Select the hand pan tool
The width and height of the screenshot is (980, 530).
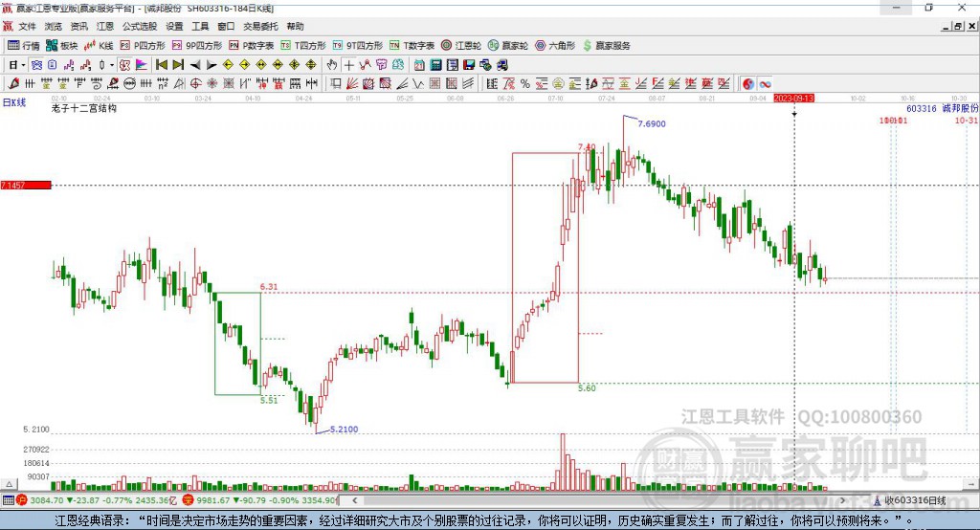point(332,65)
